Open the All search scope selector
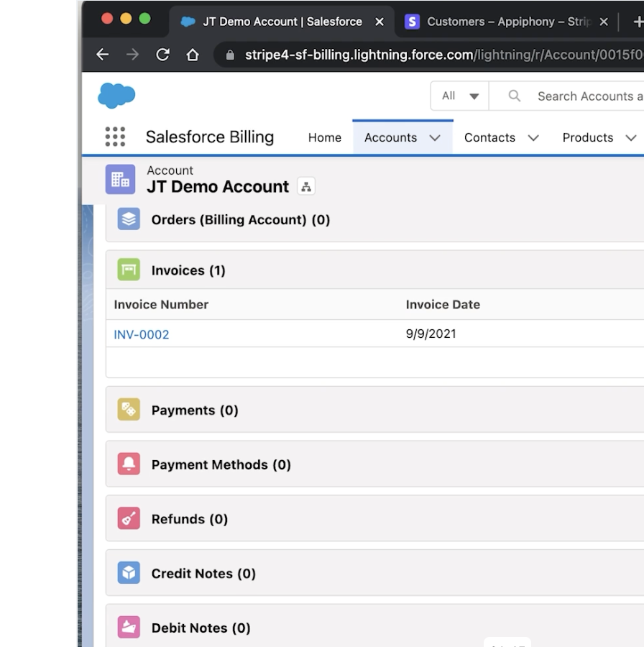The image size is (644, 647). (459, 95)
